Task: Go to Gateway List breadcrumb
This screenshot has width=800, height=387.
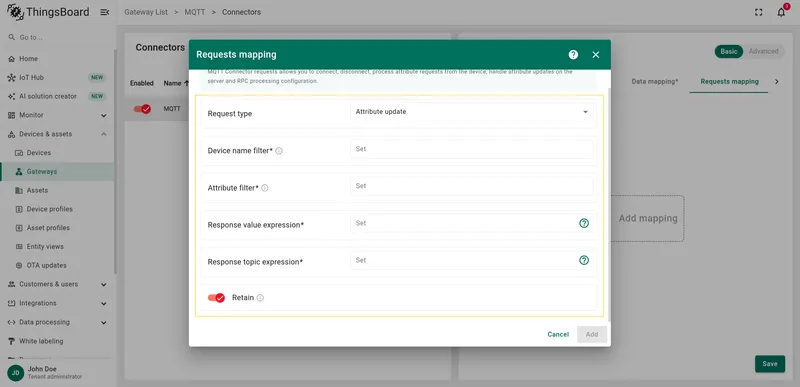Action: pos(146,12)
